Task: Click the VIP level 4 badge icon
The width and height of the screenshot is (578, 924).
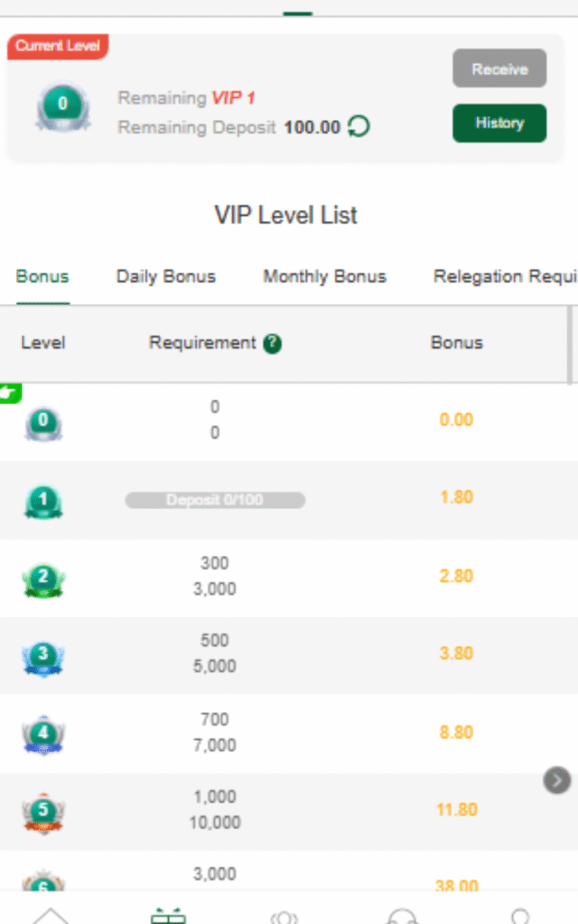Action: 43,735
